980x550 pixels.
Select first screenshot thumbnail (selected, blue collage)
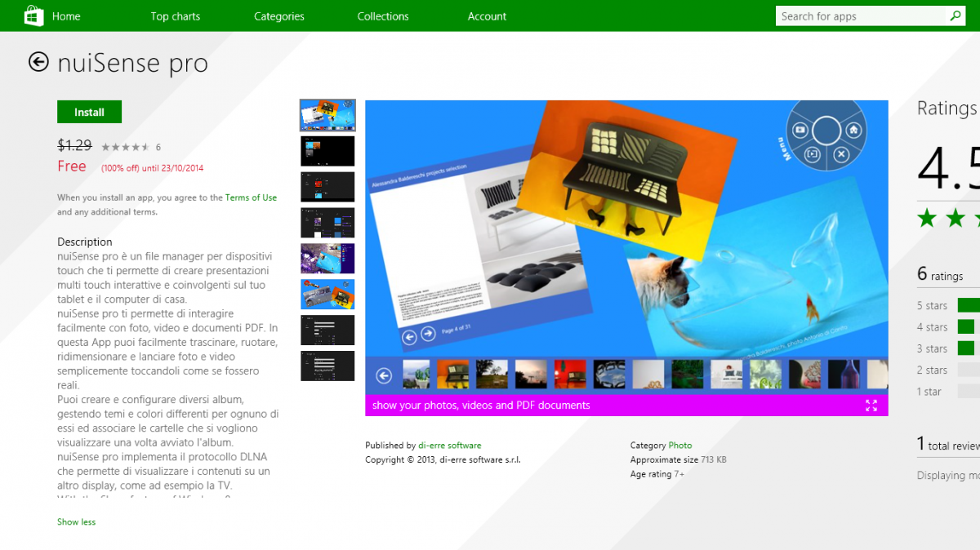coord(327,115)
